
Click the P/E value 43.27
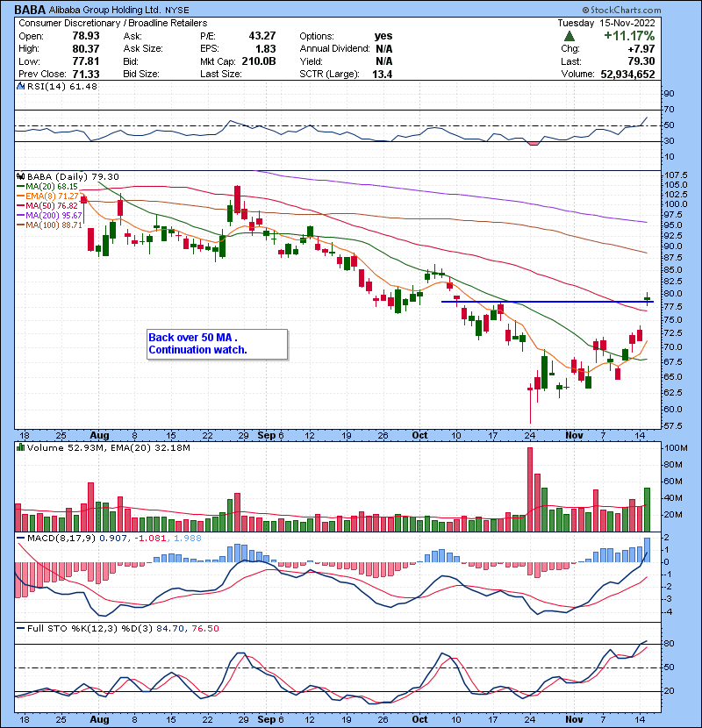click(x=262, y=36)
